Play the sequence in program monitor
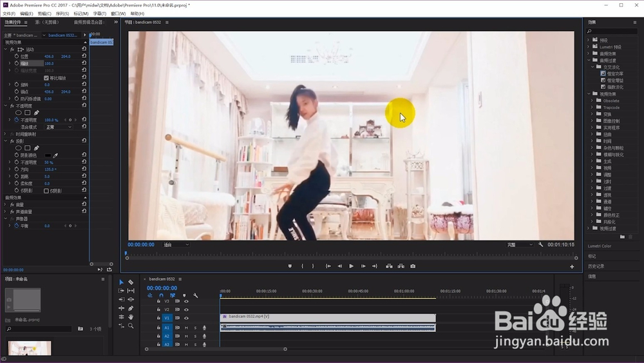The image size is (644, 363). (351, 266)
